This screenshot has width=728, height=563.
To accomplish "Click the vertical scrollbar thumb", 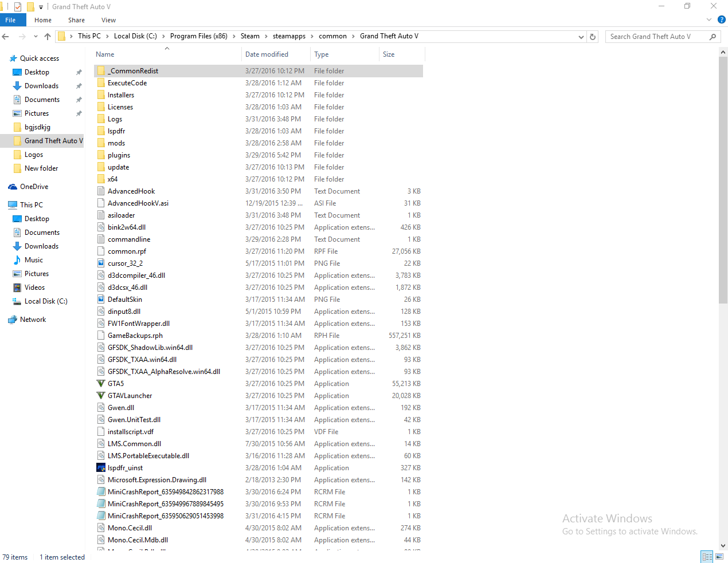I will tap(723, 180).
